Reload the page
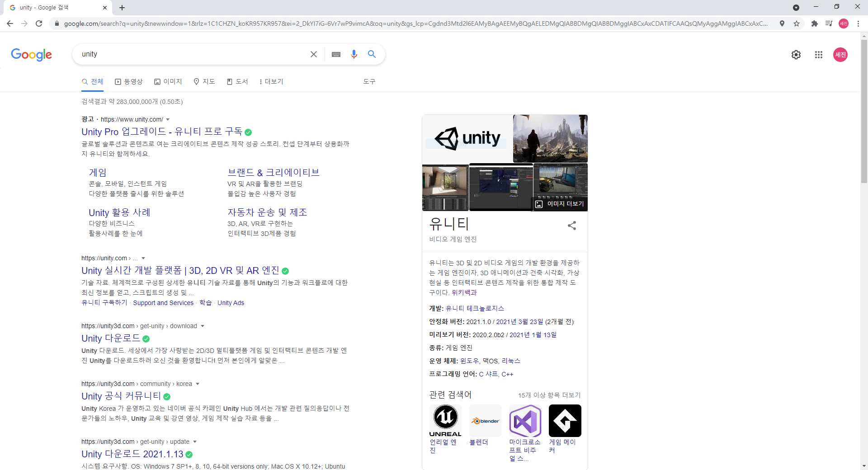This screenshot has height=470, width=868. 39,23
